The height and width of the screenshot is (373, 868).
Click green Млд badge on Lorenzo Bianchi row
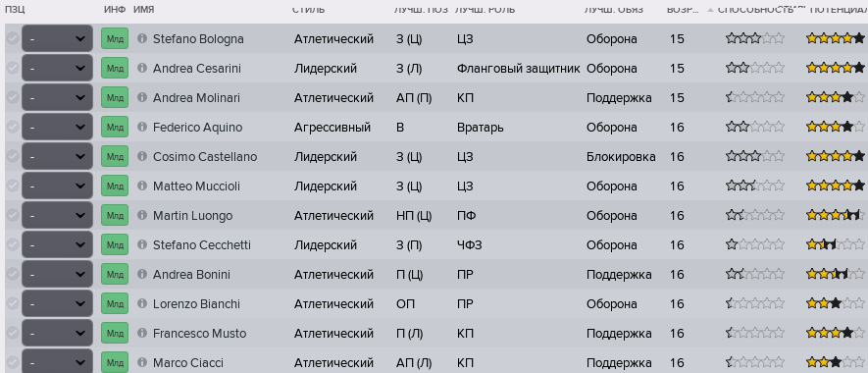[x=115, y=303]
